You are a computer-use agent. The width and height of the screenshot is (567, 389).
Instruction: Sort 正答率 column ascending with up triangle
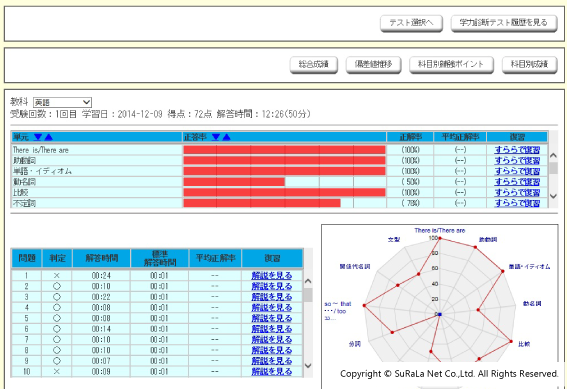[x=226, y=137]
